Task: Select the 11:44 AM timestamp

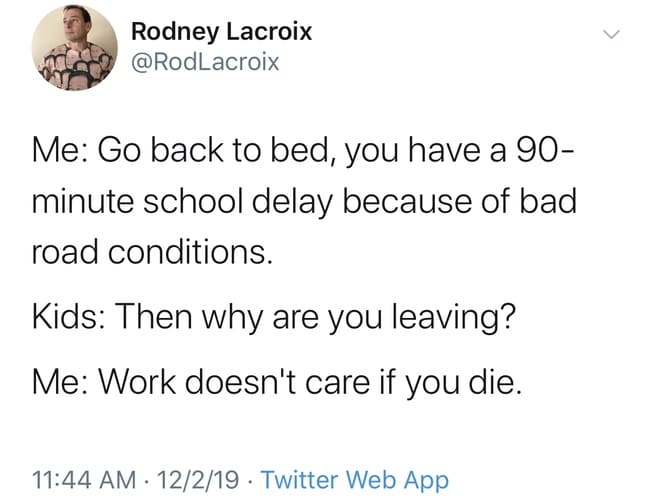Action: tap(84, 480)
